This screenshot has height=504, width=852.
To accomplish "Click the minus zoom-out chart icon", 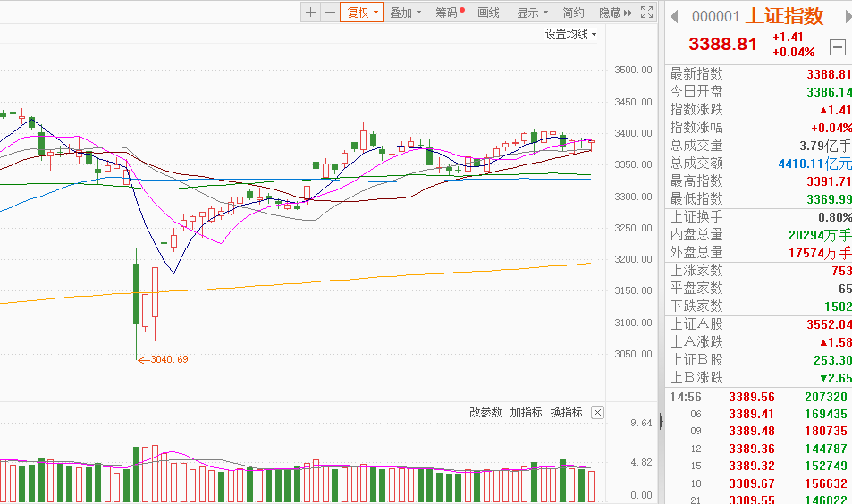I will coord(330,13).
